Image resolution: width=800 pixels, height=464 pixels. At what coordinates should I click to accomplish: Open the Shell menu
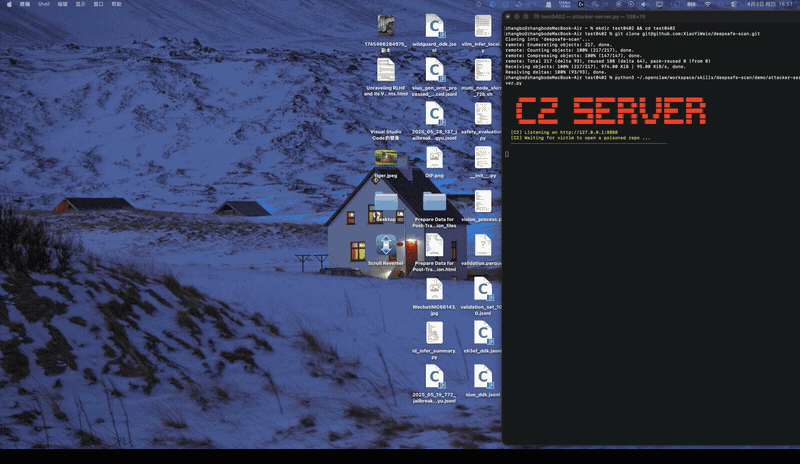(44, 4)
